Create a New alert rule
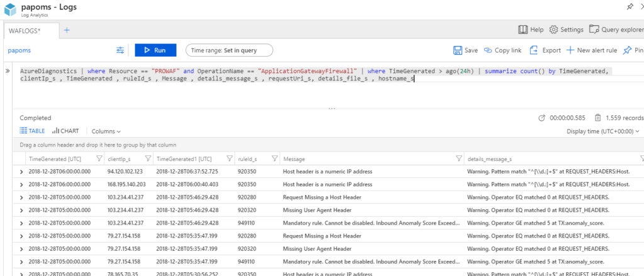This screenshot has width=644, height=276. click(591, 50)
